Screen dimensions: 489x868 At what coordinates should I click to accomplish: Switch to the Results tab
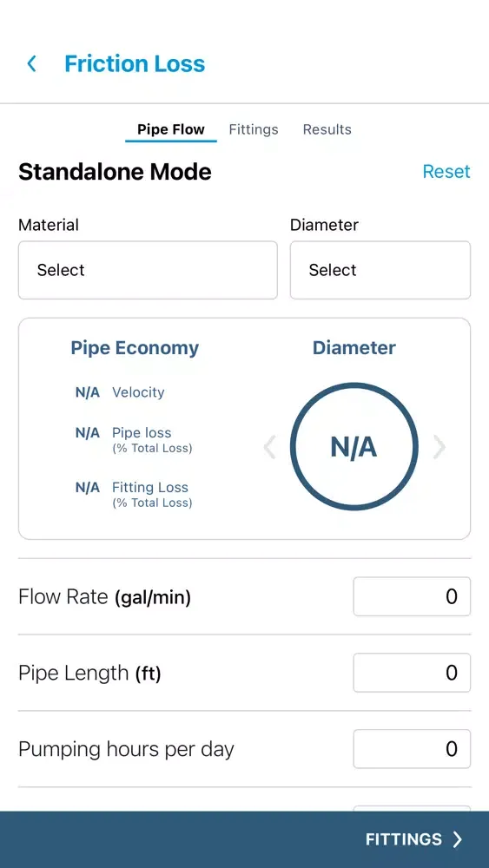(327, 129)
